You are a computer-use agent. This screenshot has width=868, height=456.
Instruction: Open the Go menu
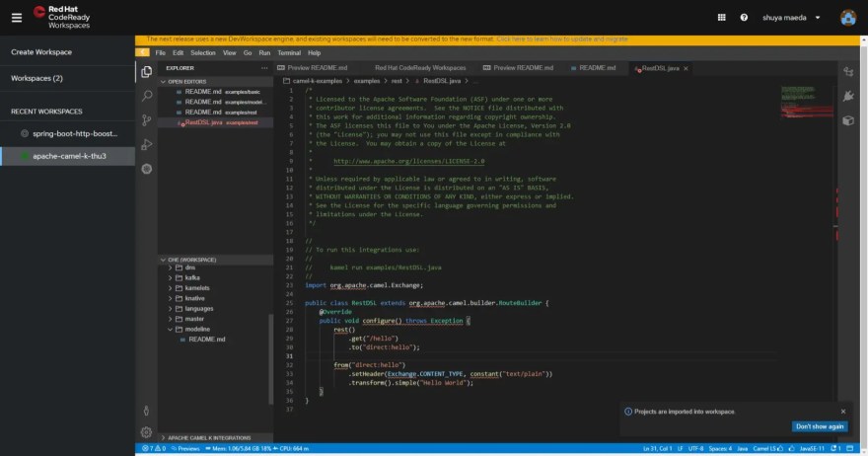[248, 53]
